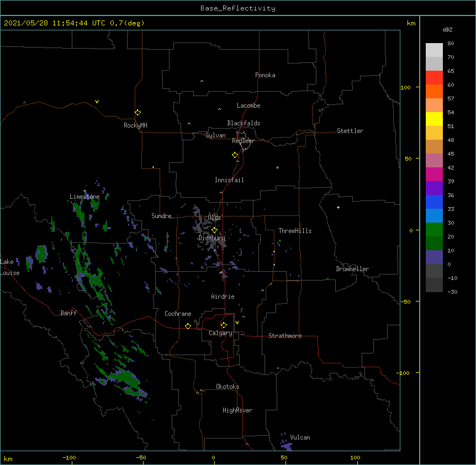Screen dimensions: 476x465
Task: Select the Didsbury label
Action: pos(212,238)
